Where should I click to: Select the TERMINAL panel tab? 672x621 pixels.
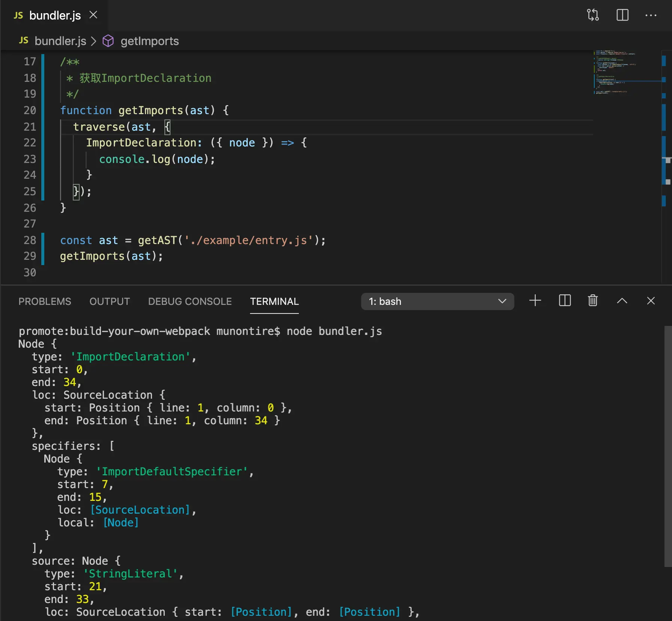[274, 301]
